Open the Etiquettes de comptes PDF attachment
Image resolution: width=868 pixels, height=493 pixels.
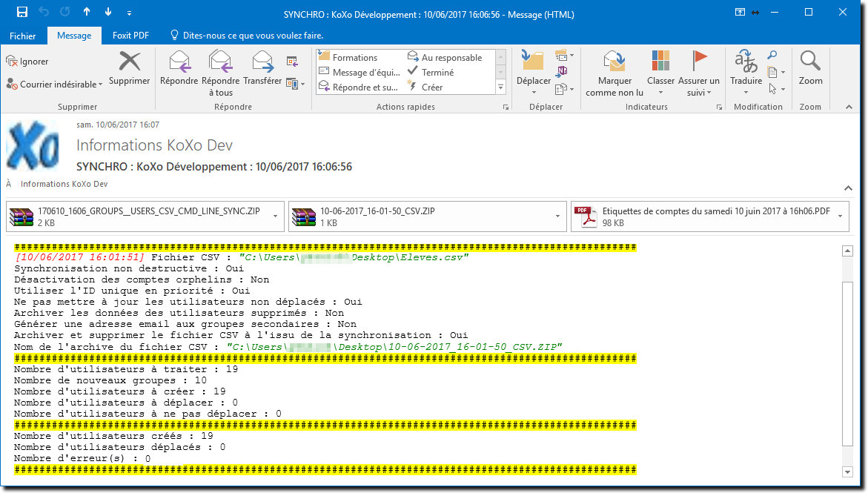702,216
